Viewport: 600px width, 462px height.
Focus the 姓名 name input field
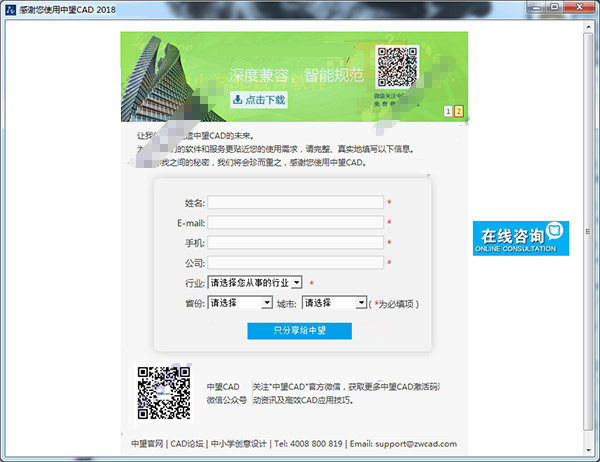(295, 202)
